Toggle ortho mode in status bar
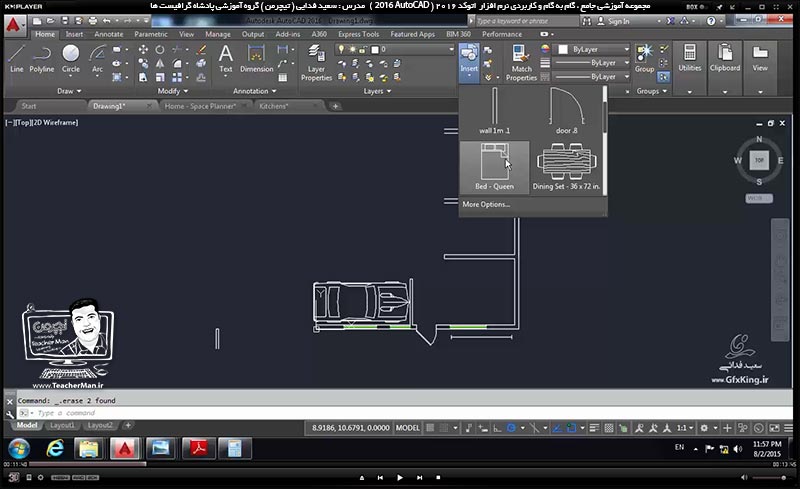800x489 pixels. pos(497,428)
